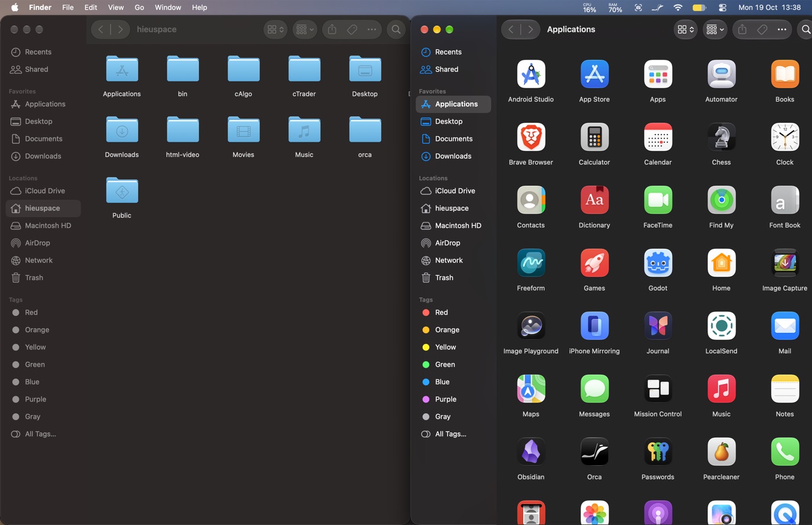Open the Window menu in the menu bar
Image resolution: width=812 pixels, height=525 pixels.
click(168, 8)
